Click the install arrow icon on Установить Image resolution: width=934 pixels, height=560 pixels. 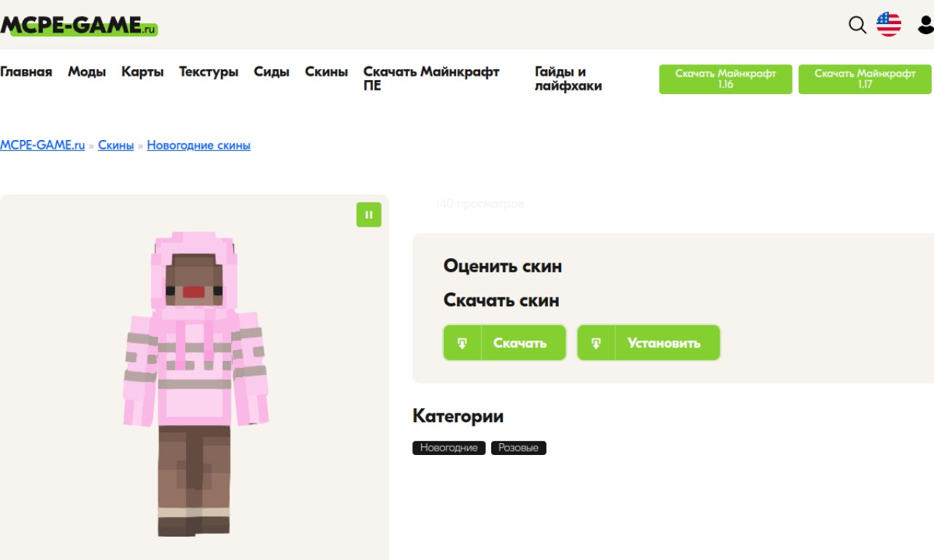point(596,343)
